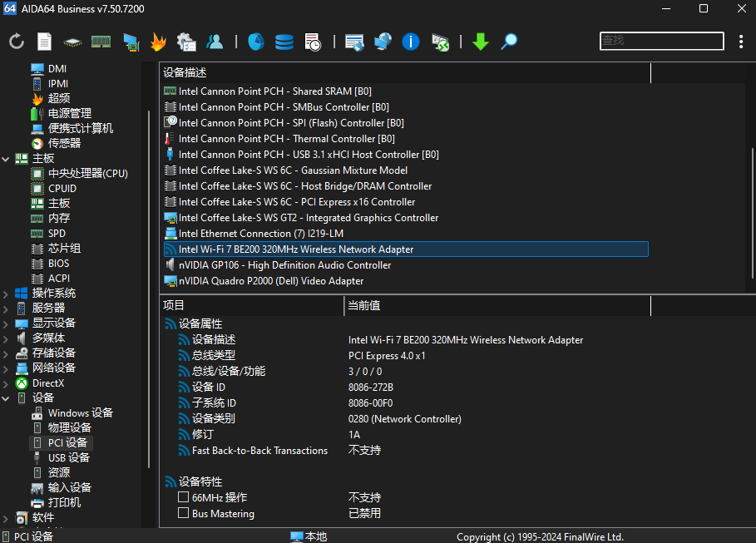The width and height of the screenshot is (756, 543).
Task: Click the blue pie chart toolbar icon
Action: coord(256,42)
